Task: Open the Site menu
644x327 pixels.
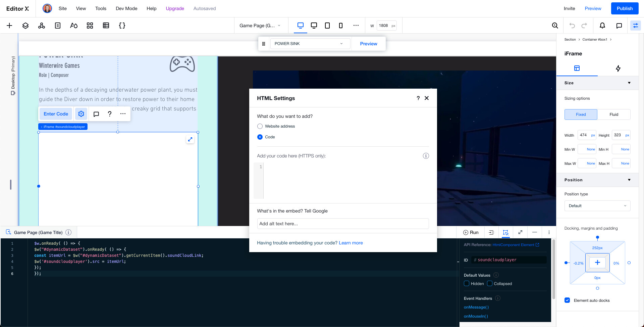Action: (x=63, y=8)
